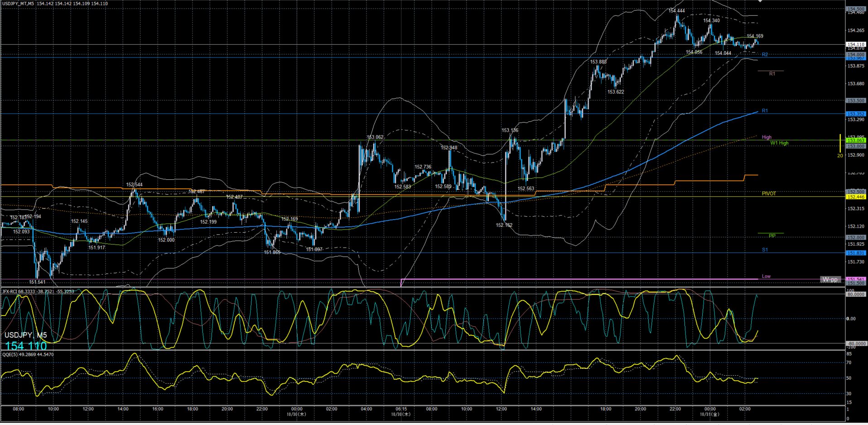Click the green 153.063 price tag

click(856, 141)
